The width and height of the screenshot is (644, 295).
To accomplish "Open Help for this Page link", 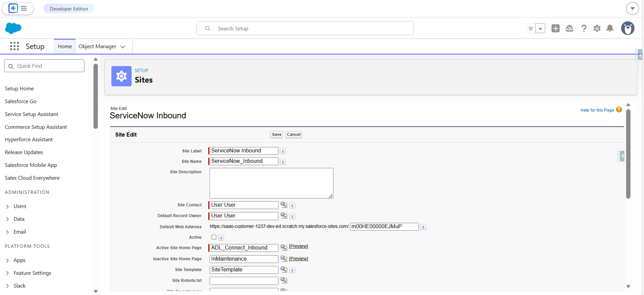I will [x=597, y=110].
